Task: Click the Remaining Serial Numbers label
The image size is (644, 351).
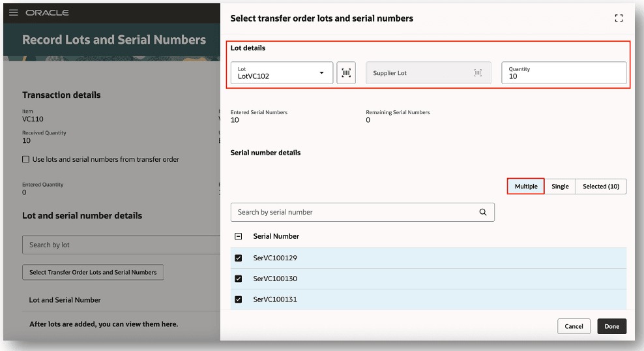Action: click(x=398, y=112)
